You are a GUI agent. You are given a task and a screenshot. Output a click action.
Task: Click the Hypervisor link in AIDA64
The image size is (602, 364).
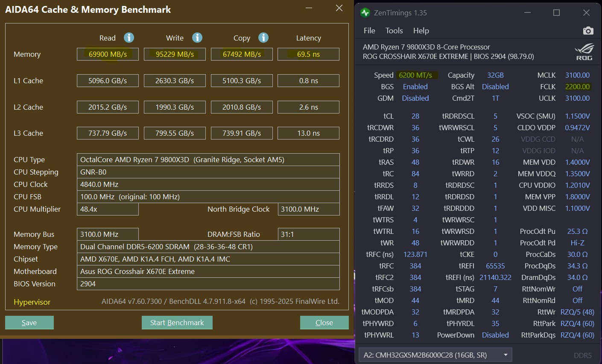(x=32, y=302)
